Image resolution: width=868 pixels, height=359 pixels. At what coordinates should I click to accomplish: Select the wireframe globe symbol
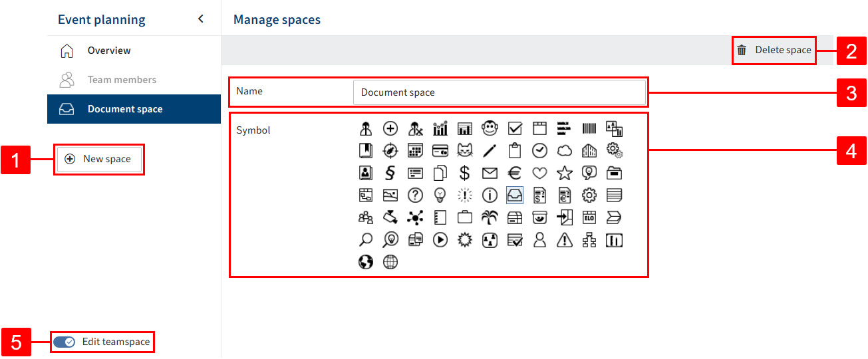pyautogui.click(x=390, y=262)
